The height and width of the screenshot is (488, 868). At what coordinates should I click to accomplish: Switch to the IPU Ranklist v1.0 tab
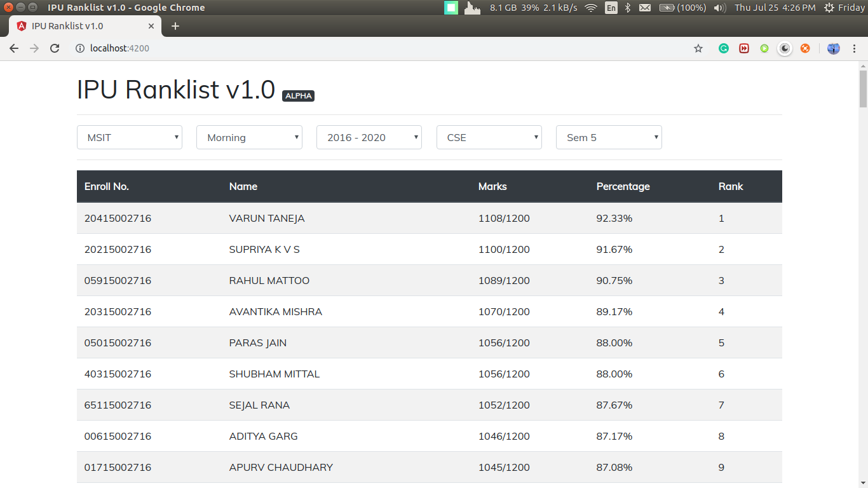[x=85, y=26]
